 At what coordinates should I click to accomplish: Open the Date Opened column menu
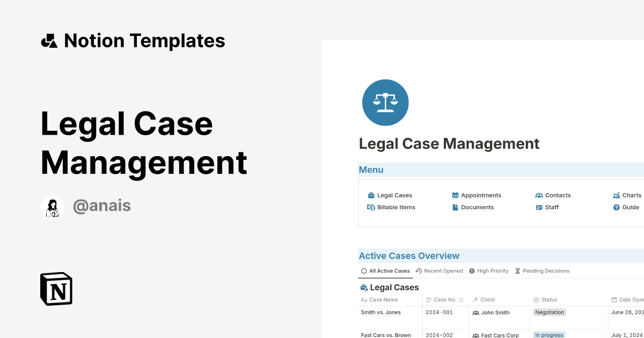coord(628,299)
